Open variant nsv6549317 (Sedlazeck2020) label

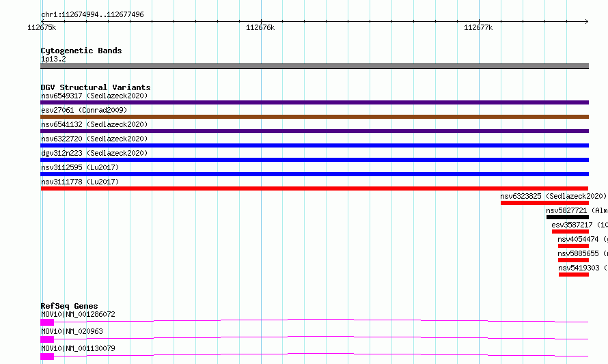pyautogui.click(x=94, y=96)
